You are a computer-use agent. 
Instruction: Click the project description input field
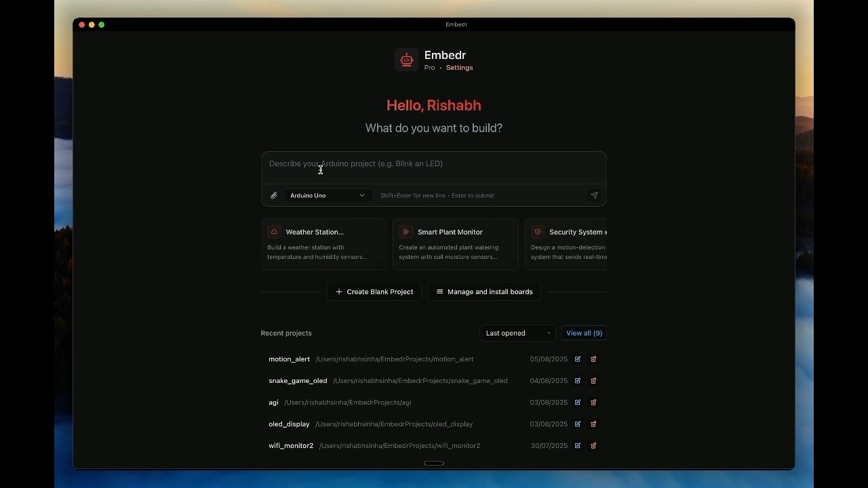click(434, 167)
